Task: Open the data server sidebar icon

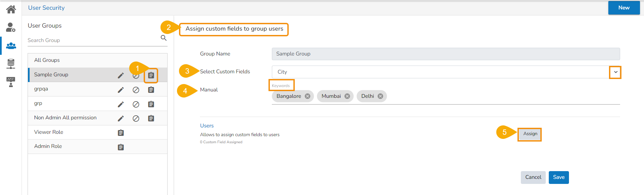Action: click(x=11, y=64)
